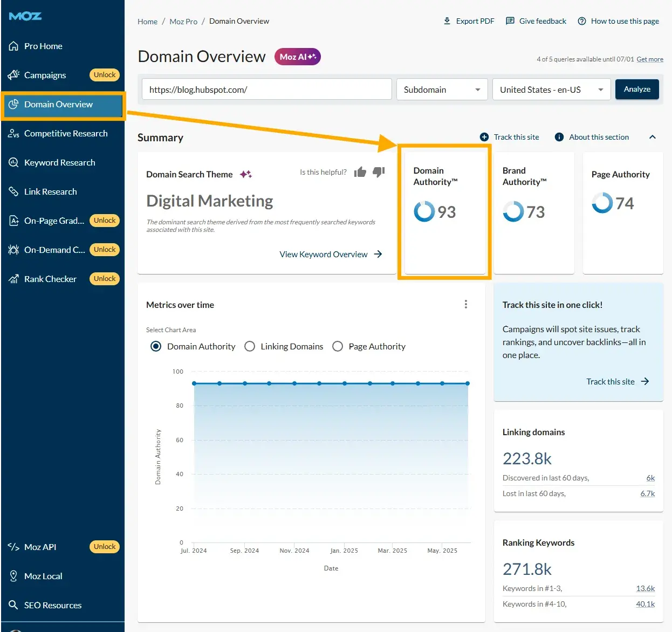Click inside the blog.hubspot.com URL field

[x=266, y=89]
